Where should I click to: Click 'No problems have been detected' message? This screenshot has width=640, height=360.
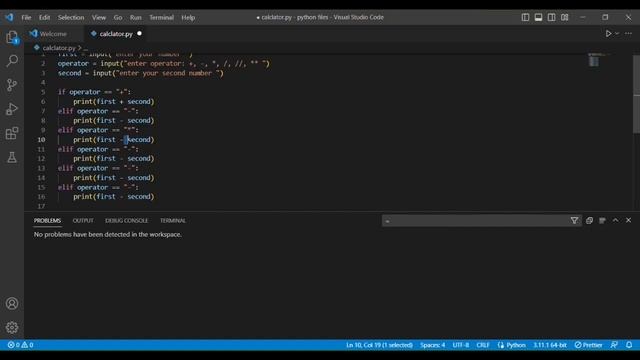pos(108,234)
